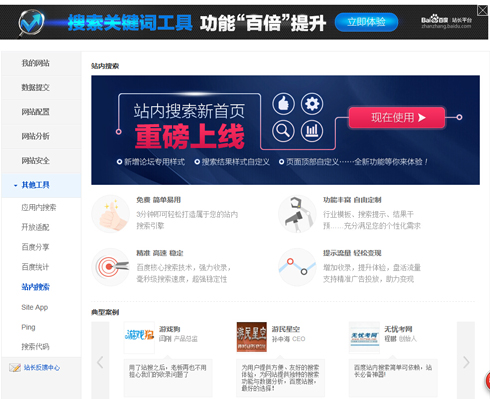490x399 pixels.
Task: Click the magnifier circle icon in hero banner
Action: point(283,131)
